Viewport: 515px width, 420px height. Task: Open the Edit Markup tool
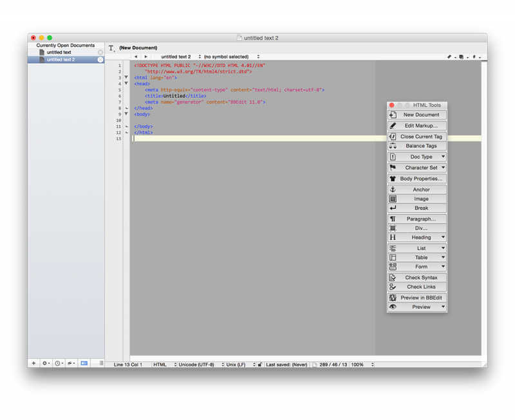pos(417,126)
